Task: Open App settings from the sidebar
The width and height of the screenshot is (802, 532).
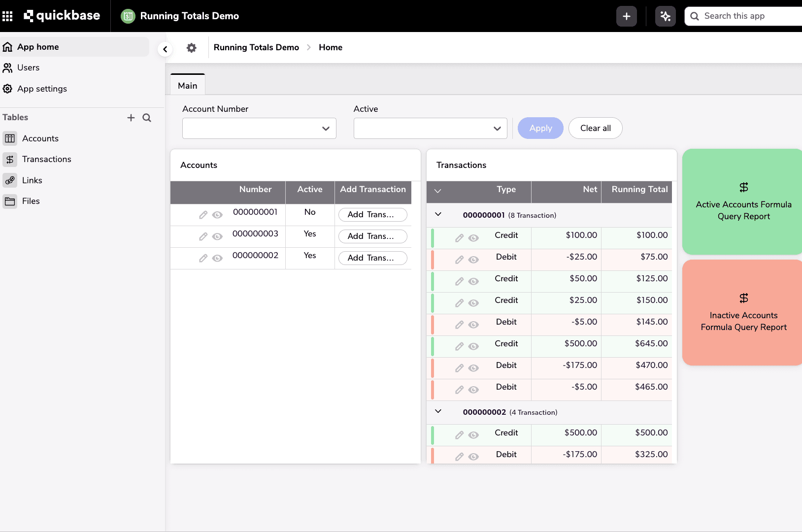Action: point(42,89)
